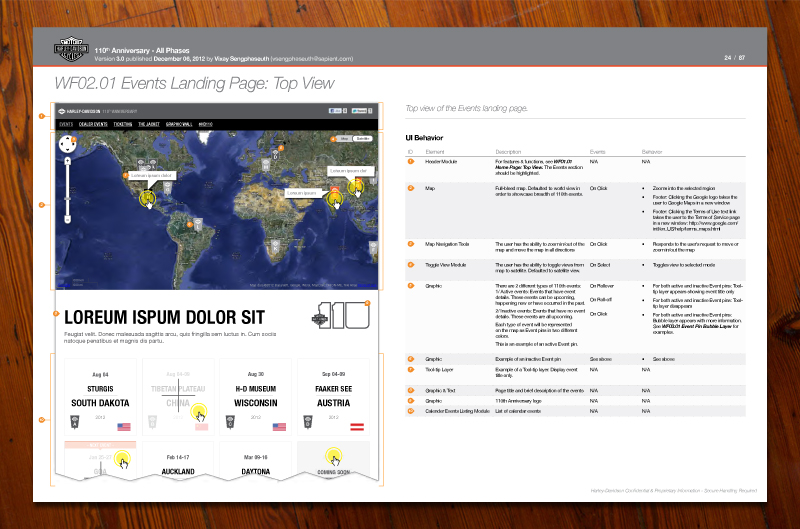Click the highlighted orange pin over India

[335, 198]
